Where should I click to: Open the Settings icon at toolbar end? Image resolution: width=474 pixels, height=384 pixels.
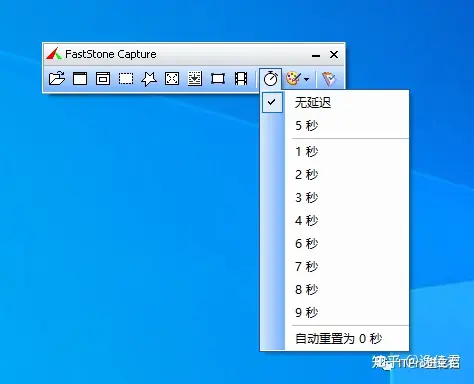pos(329,79)
